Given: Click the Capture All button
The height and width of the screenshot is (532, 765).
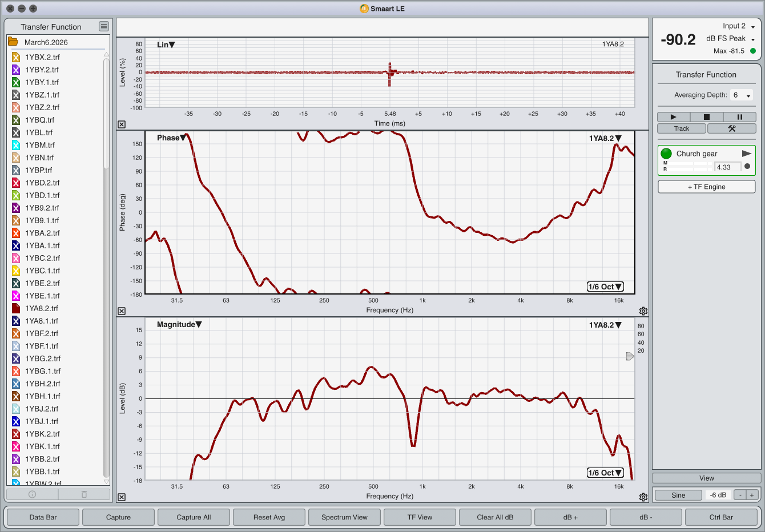Looking at the screenshot, I should [x=194, y=517].
